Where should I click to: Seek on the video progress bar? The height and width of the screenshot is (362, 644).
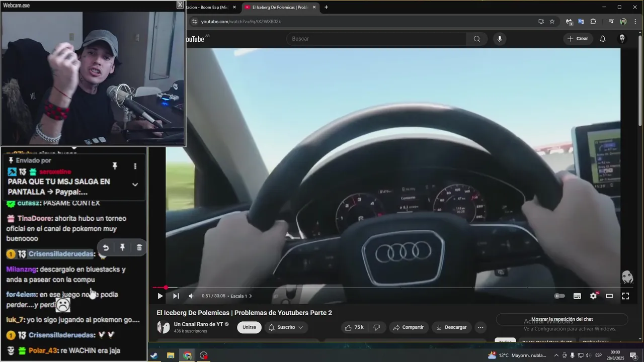pyautogui.click(x=392, y=288)
